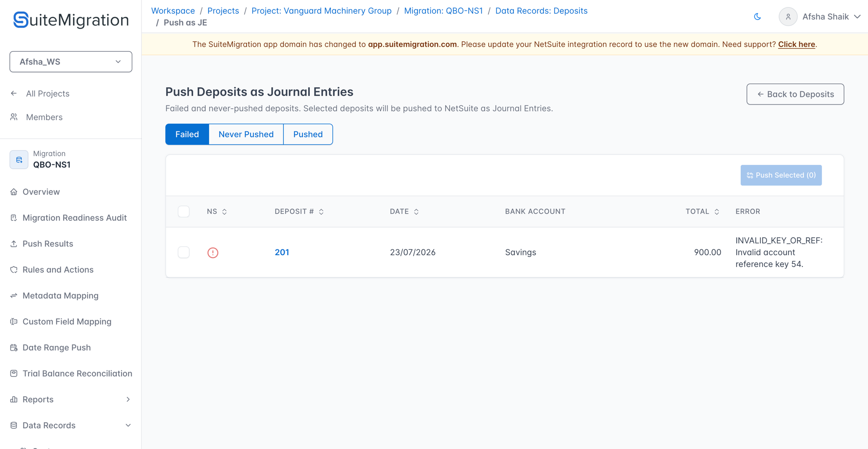Open Data Records: Deposits breadcrumb
Viewport: 868px width, 449px height.
click(x=541, y=11)
